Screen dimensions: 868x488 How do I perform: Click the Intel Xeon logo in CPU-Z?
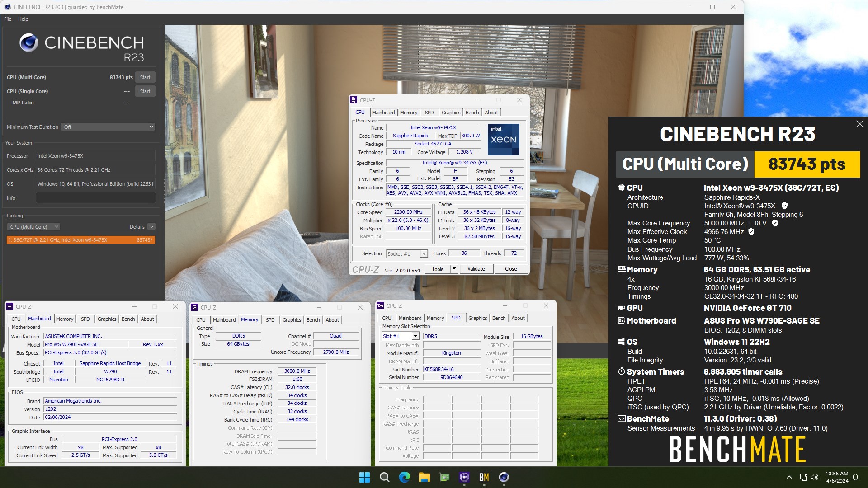[x=503, y=140]
